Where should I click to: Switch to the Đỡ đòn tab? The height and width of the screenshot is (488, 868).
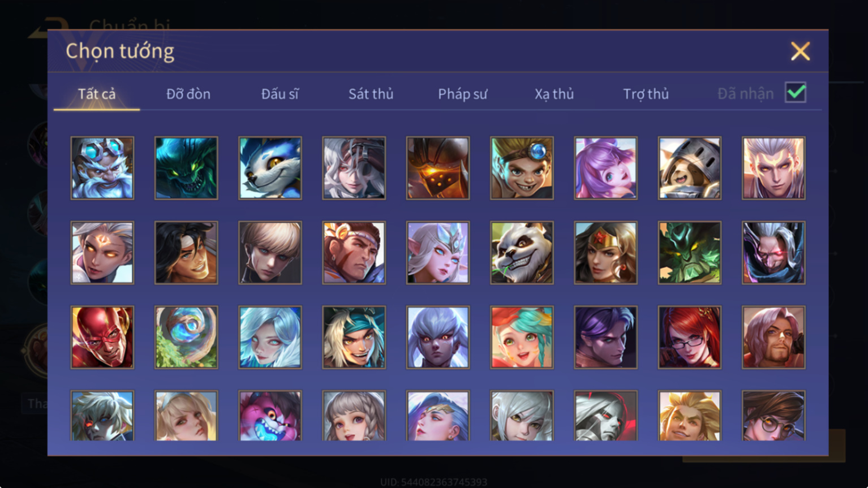188,94
